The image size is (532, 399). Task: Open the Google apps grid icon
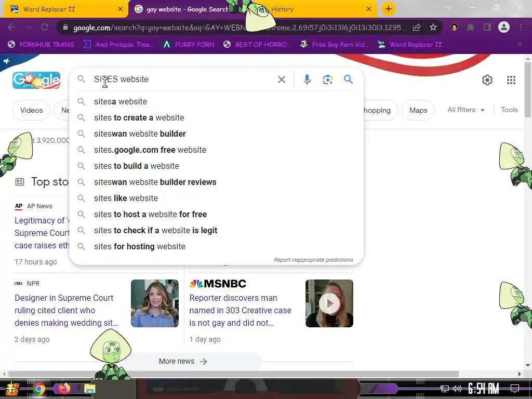[511, 80]
